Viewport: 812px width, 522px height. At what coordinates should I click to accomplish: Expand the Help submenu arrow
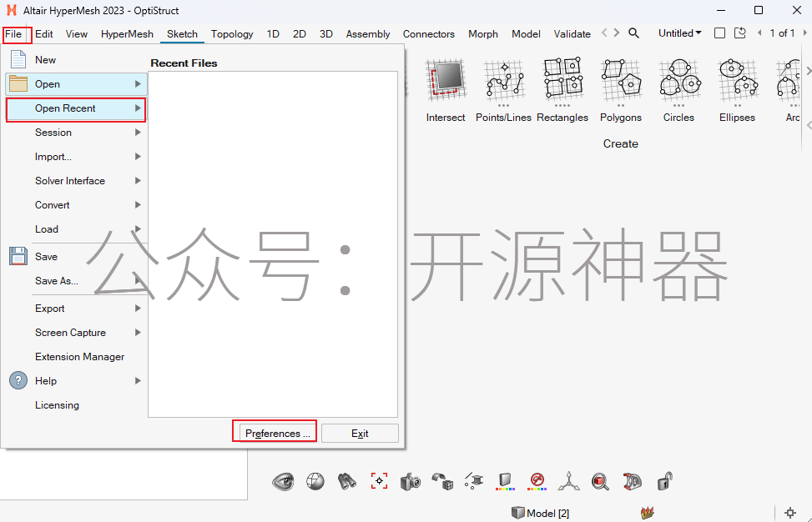click(138, 381)
